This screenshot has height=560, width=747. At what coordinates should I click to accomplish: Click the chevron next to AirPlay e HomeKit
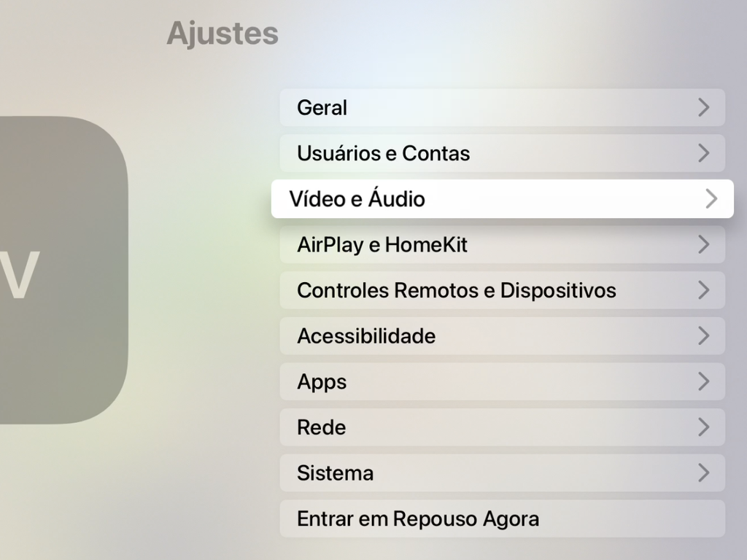point(704,245)
